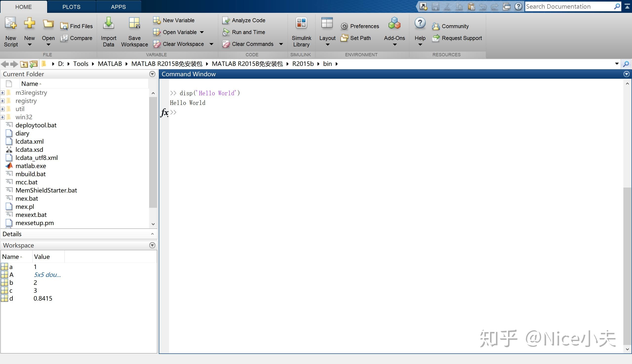Open the Clear Workspace dropdown arrow

tap(211, 44)
